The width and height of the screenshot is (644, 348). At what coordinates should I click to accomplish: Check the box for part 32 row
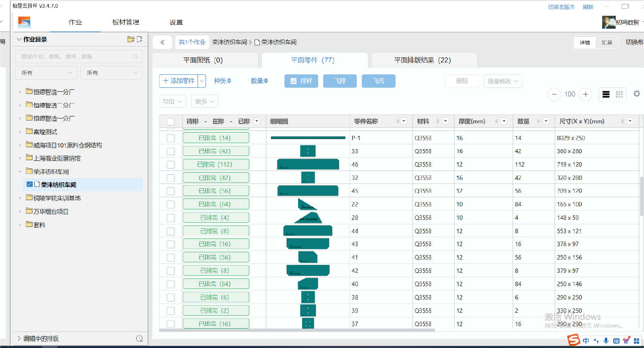click(171, 178)
